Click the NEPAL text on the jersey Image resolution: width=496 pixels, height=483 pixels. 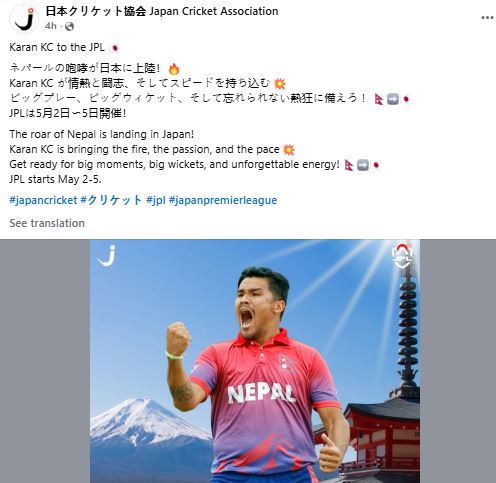tap(261, 394)
